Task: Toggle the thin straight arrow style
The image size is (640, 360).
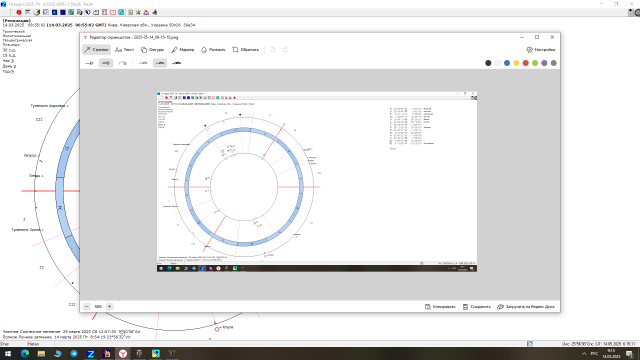Action: (89, 63)
